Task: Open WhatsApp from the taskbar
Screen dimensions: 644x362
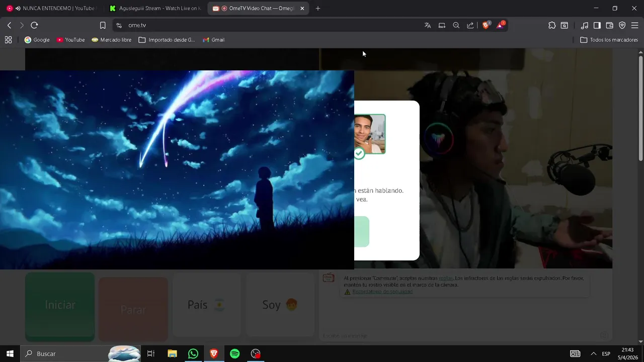Action: 193,353
